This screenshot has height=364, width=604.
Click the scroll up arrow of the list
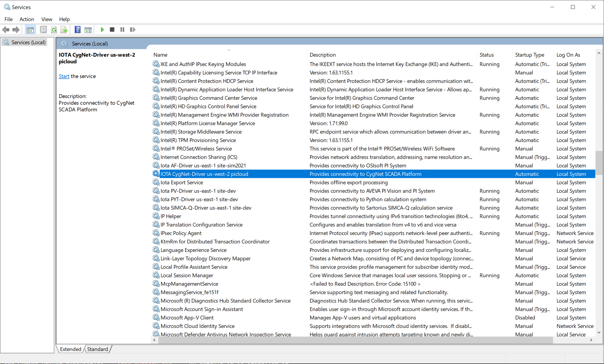click(599, 53)
